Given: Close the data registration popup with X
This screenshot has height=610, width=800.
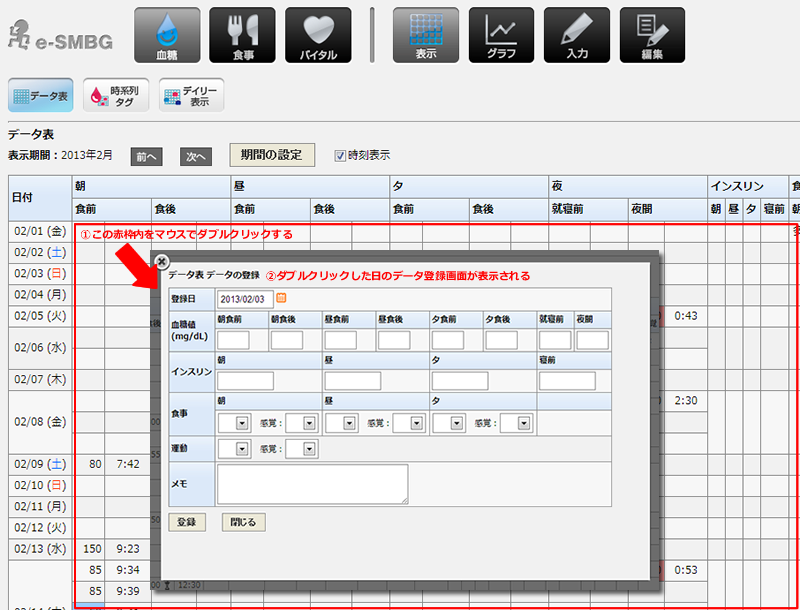Looking at the screenshot, I should [x=162, y=260].
